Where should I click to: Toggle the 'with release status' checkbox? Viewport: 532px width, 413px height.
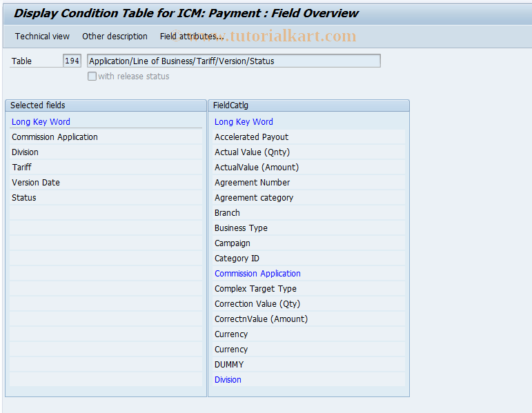click(92, 77)
